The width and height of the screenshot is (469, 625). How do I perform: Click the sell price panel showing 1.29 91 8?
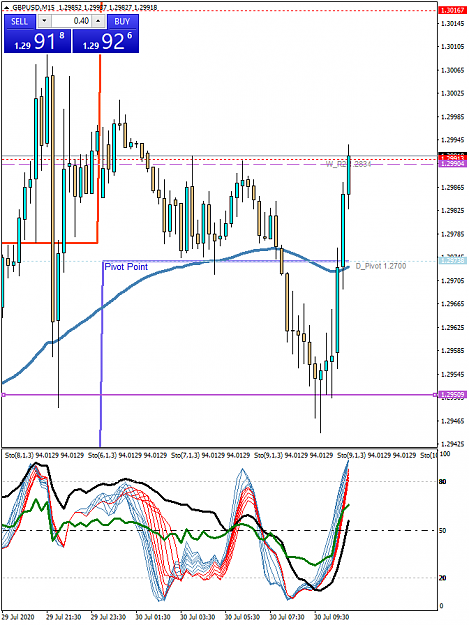[x=37, y=41]
